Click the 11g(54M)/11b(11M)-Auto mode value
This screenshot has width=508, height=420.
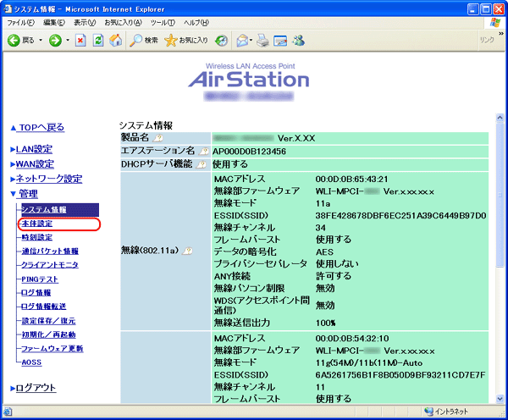coord(369,362)
